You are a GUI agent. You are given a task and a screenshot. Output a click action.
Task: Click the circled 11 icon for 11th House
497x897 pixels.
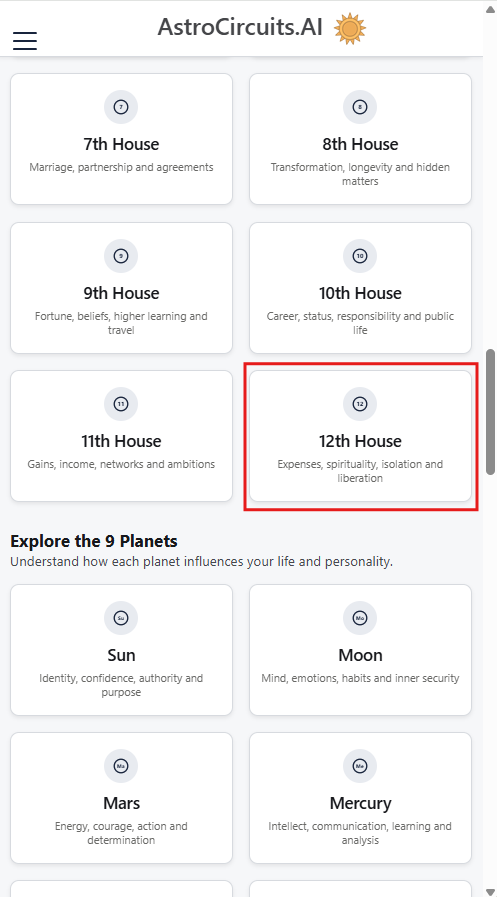pyautogui.click(x=121, y=404)
